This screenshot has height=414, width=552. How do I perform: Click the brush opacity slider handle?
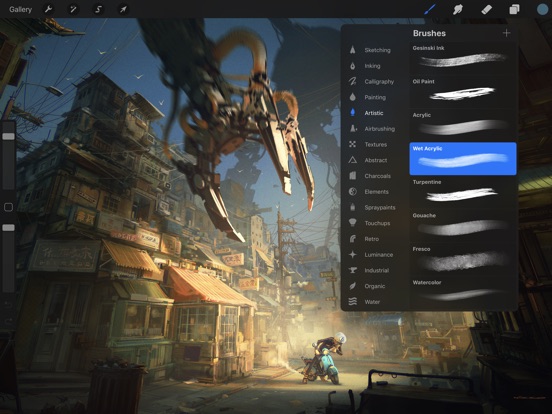click(x=8, y=228)
